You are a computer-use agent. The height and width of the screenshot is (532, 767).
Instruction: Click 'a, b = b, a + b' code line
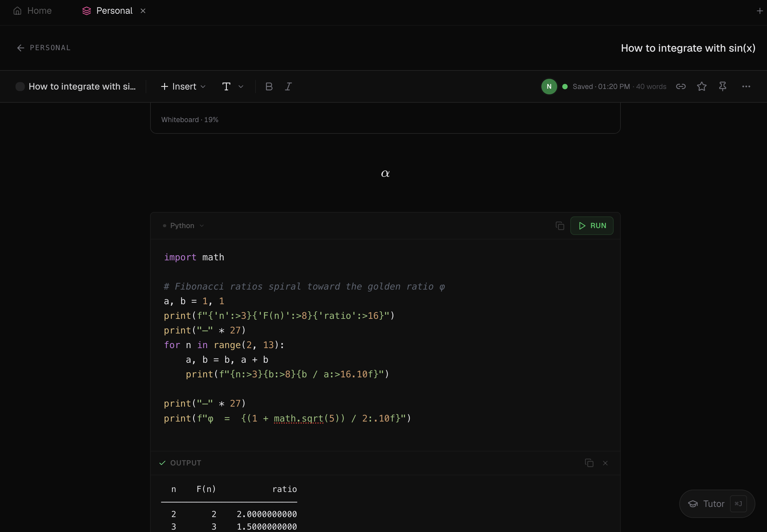click(x=227, y=360)
